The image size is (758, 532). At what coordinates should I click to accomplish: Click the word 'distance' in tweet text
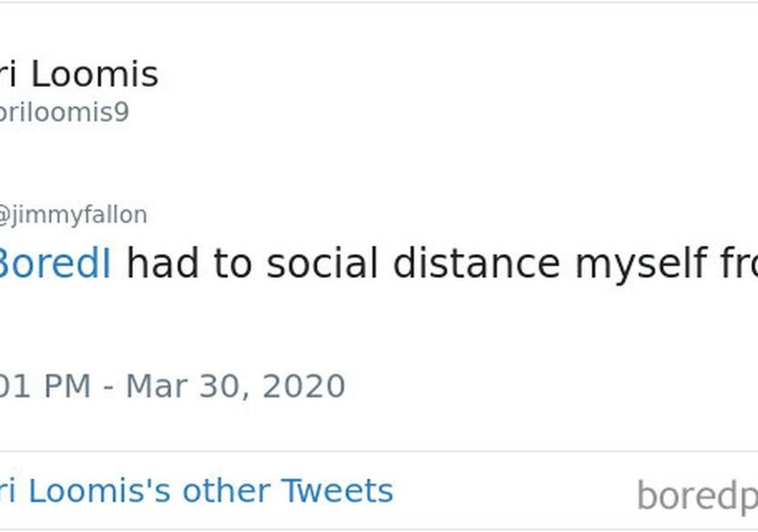tap(476, 264)
